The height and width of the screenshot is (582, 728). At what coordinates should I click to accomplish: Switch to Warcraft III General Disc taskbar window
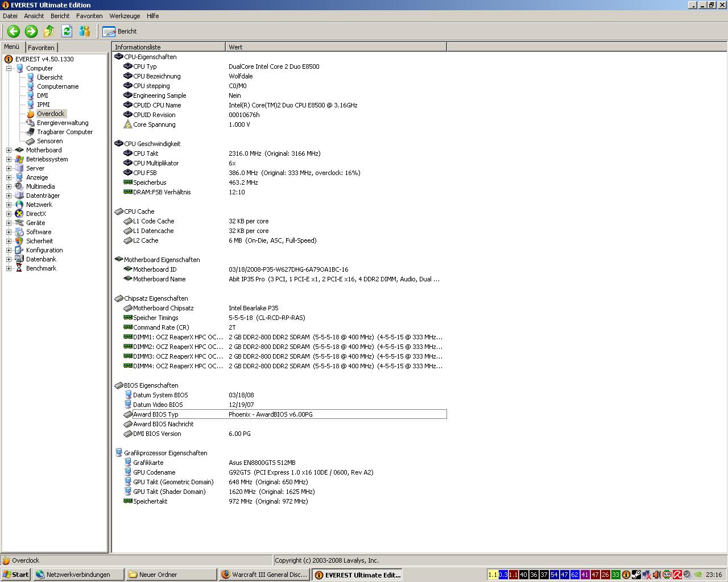264,575
